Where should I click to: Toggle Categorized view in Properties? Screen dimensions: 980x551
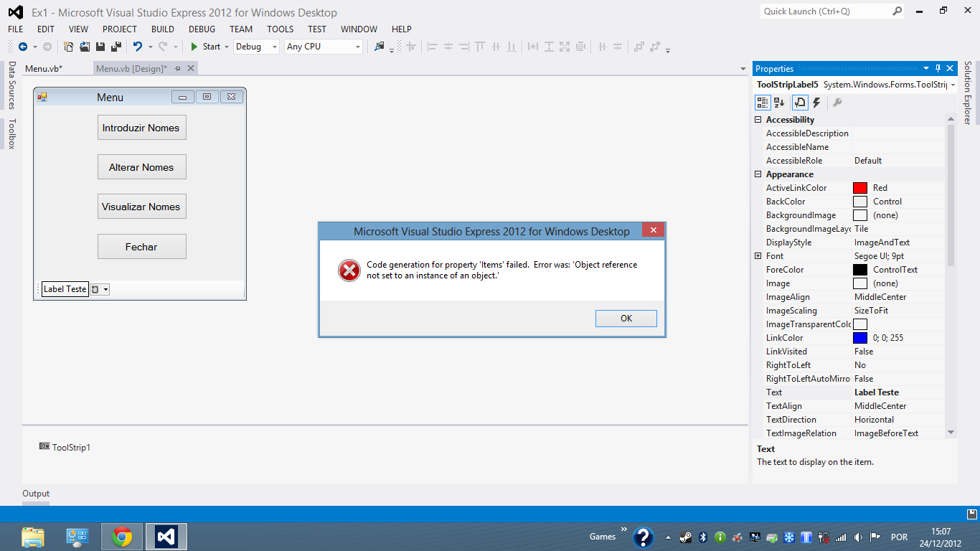click(x=763, y=103)
